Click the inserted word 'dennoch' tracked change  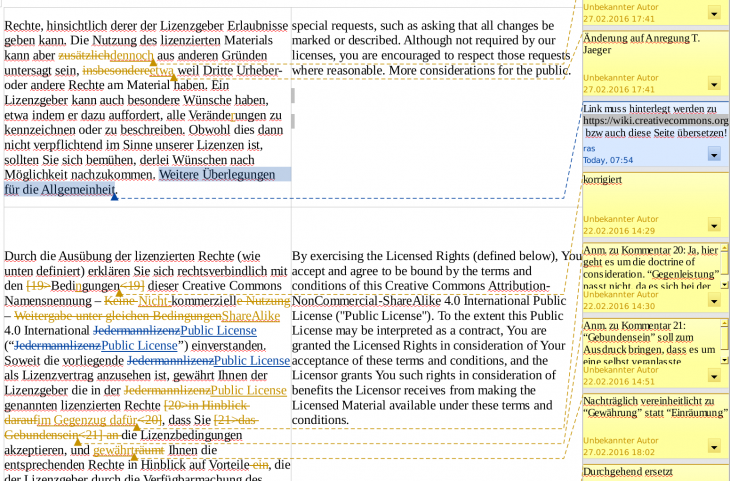coord(133,55)
